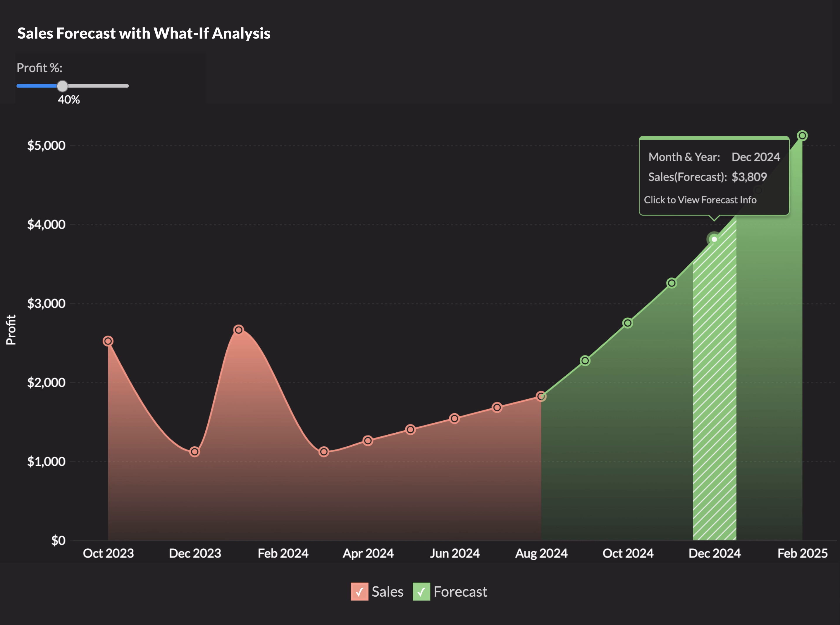Toggle the Sales legend checkbox

[359, 592]
